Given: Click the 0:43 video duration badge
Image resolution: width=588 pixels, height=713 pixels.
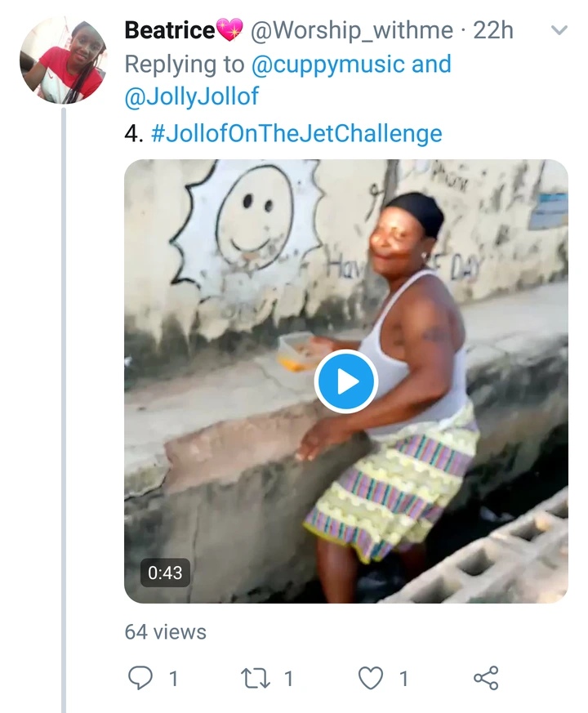Looking at the screenshot, I should (165, 573).
